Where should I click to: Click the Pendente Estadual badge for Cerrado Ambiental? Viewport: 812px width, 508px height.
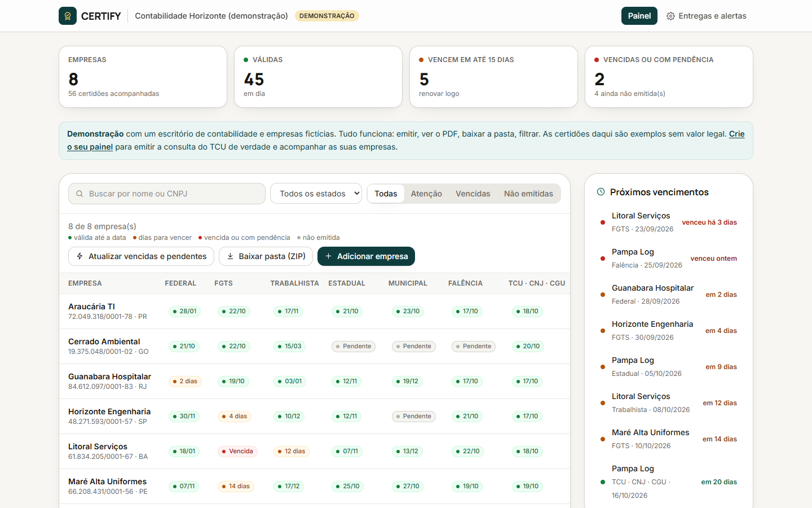354,346
